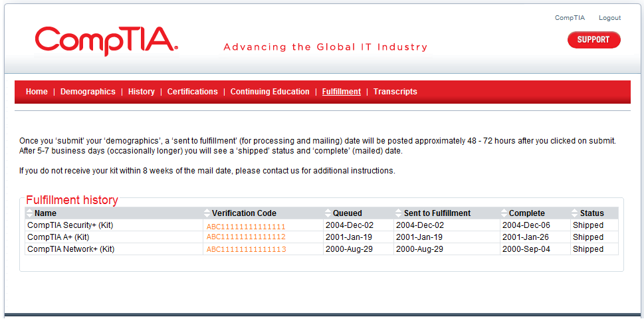Screen dimensions: 644x321
Task: Click the Logout link
Action: coord(609,18)
